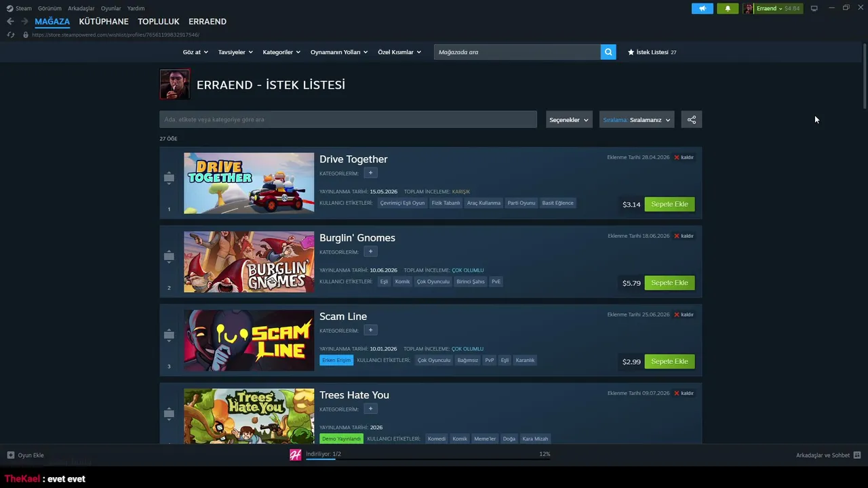Click the Erken Erişim badge
This screenshot has width=868, height=488.
click(336, 360)
